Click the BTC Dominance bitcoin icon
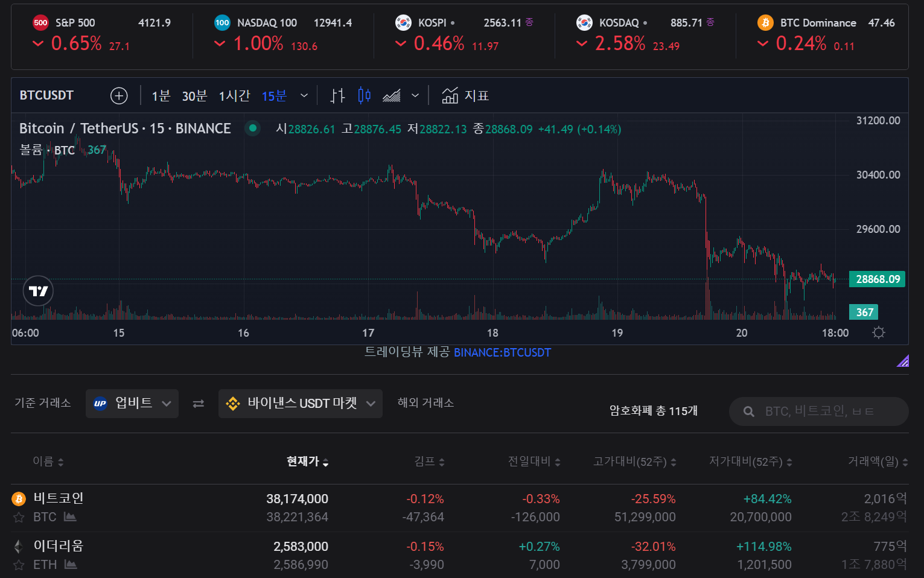Screen dimensions: 924x578 click(765, 23)
